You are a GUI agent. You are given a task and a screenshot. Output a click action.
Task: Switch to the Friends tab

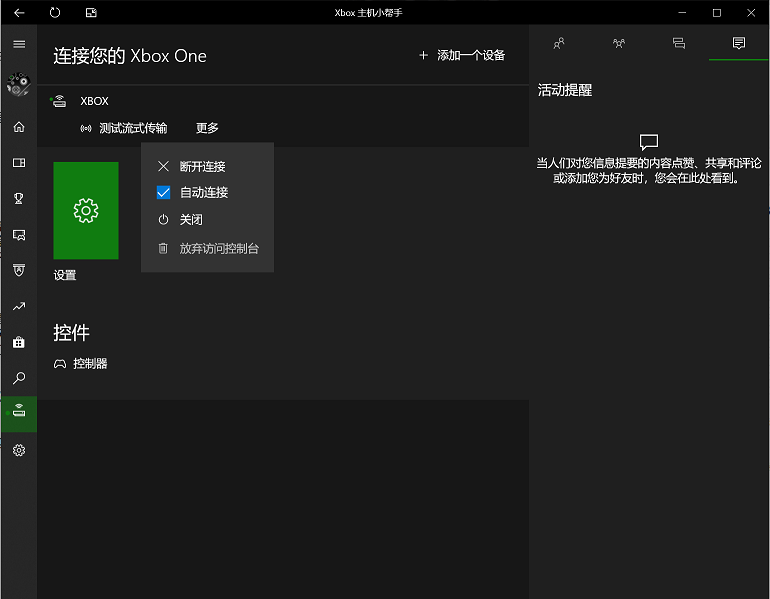(559, 43)
